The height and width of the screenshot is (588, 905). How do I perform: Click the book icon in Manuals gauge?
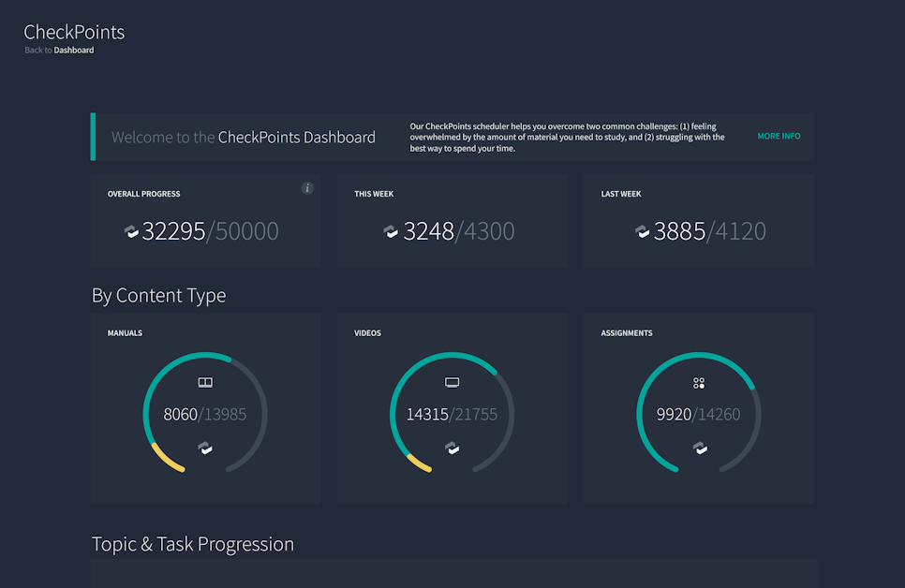pyautogui.click(x=205, y=382)
